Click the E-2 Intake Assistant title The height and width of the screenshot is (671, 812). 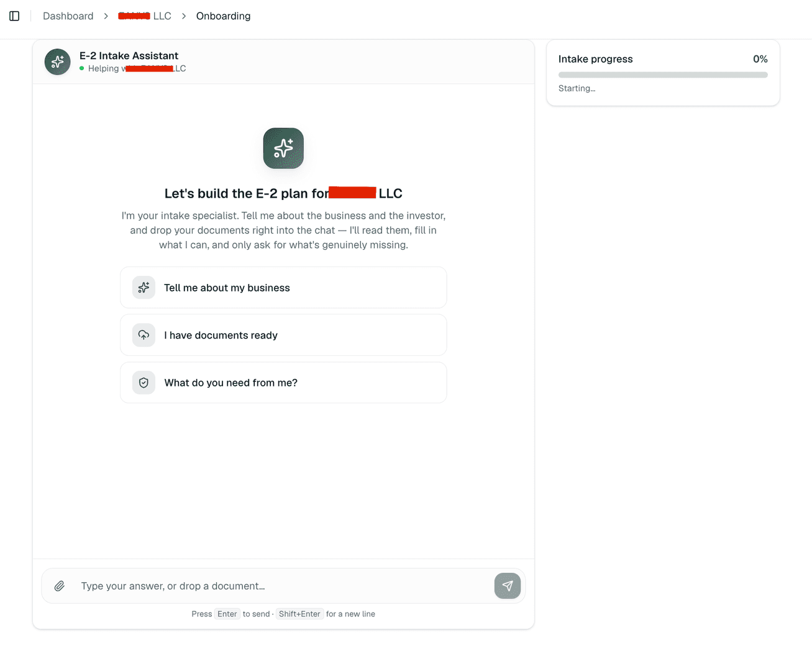pyautogui.click(x=129, y=56)
